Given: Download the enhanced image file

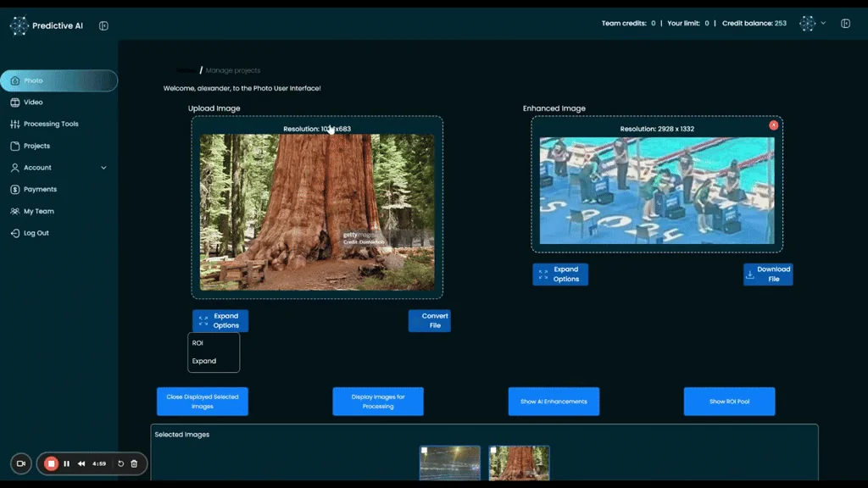Looking at the screenshot, I should (767, 274).
